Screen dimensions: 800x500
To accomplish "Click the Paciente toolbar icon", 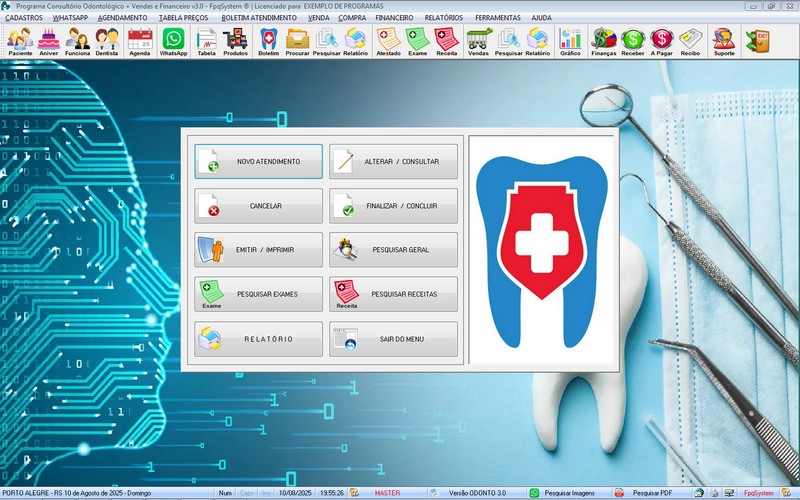I will tap(20, 41).
